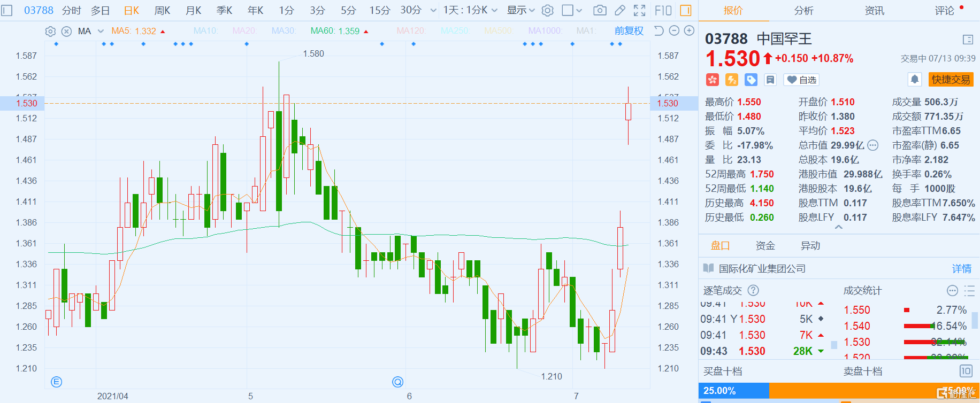This screenshot has height=403, width=980.
Task: Open the 前复权 adjustment selector
Action: 629,31
